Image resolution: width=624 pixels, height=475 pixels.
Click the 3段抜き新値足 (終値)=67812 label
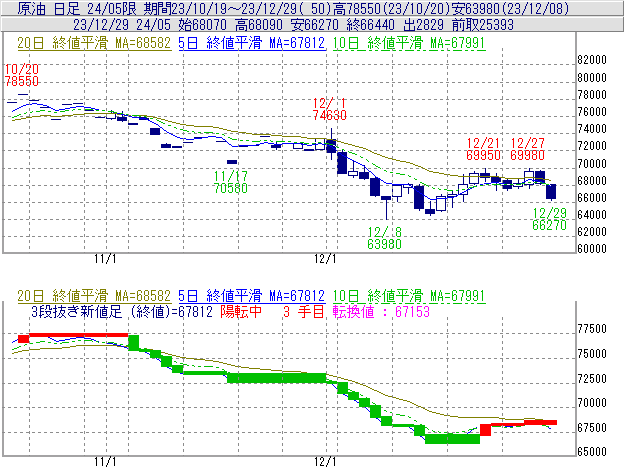[x=122, y=311]
